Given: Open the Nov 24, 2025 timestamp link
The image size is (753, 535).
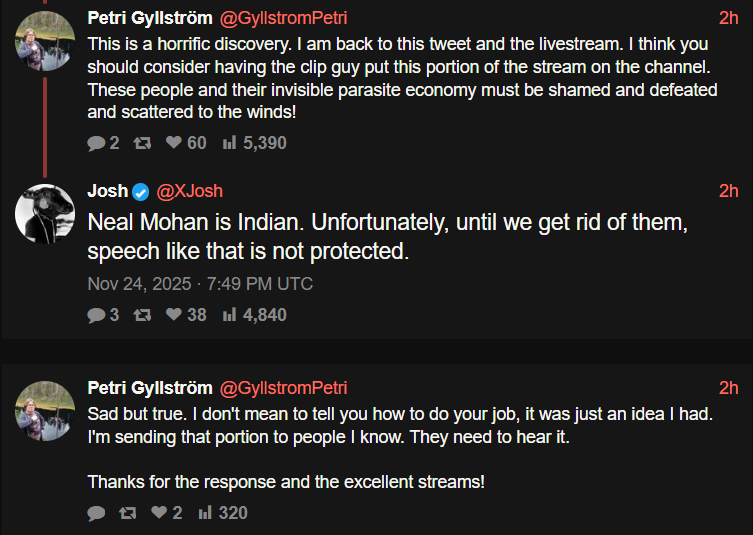Looking at the screenshot, I should click(x=200, y=284).
